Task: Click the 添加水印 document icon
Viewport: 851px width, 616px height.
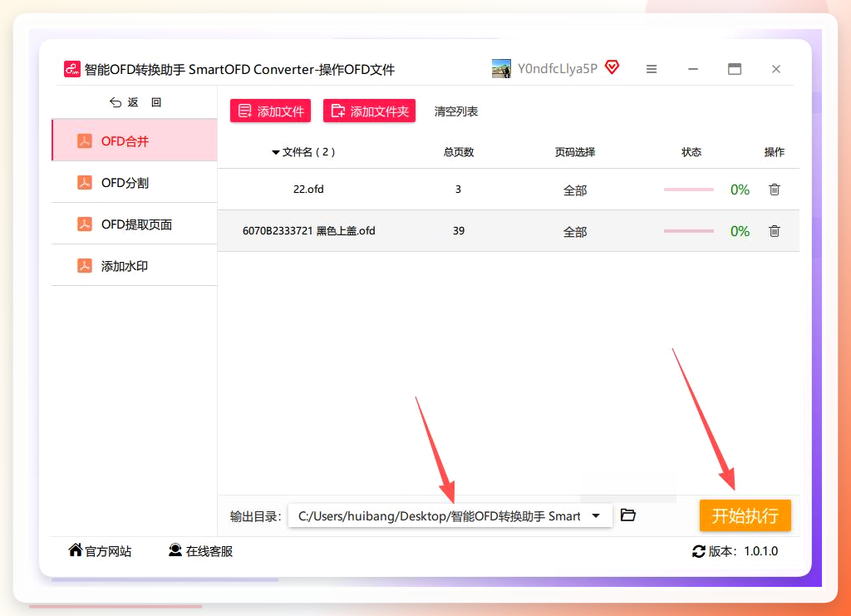Action: pyautogui.click(x=84, y=265)
